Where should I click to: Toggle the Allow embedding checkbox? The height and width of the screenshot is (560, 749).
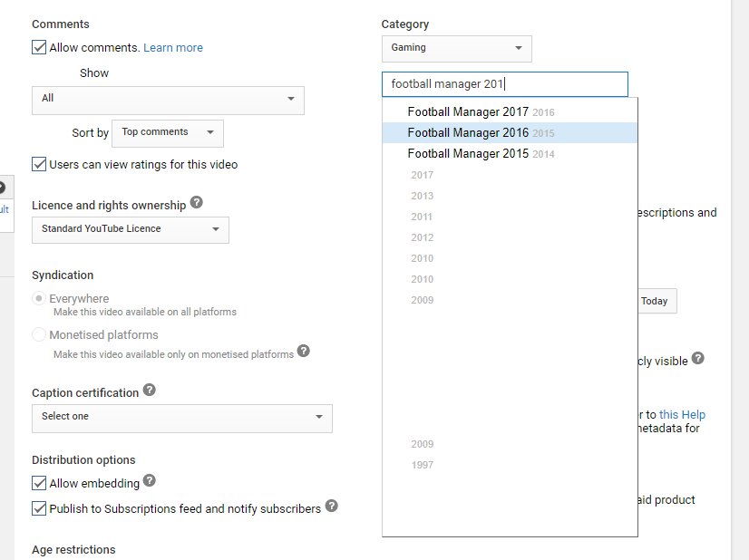pos(39,483)
